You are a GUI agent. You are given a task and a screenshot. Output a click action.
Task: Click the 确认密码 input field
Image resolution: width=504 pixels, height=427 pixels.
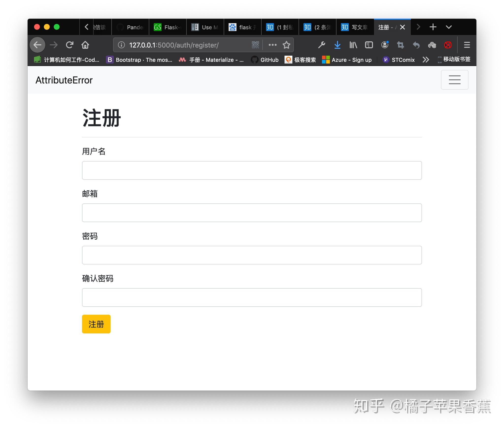pyautogui.click(x=252, y=297)
